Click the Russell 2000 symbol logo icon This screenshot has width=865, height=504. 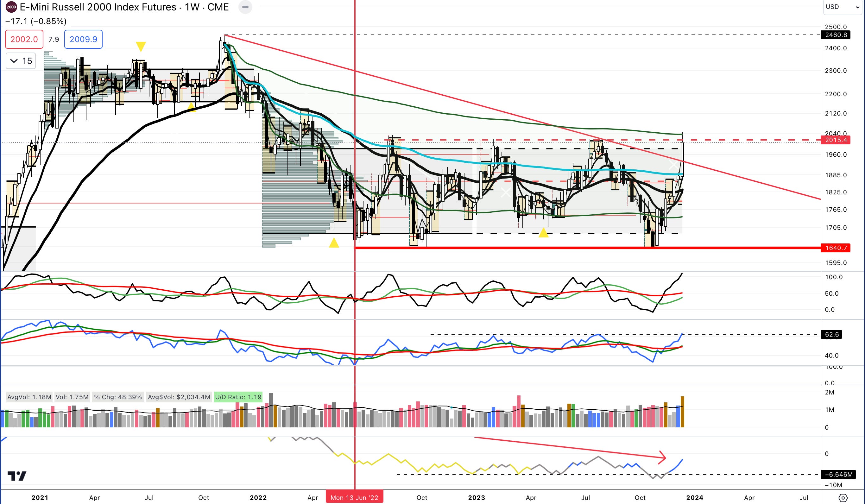click(11, 7)
